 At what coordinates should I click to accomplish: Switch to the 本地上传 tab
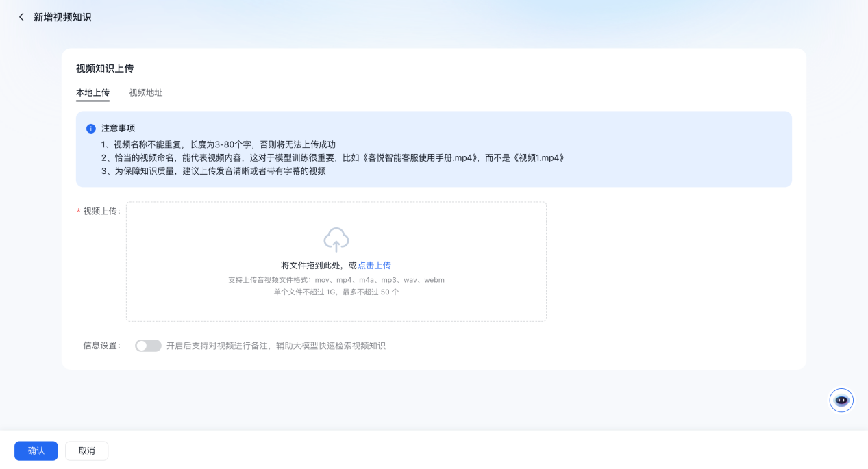pos(92,92)
